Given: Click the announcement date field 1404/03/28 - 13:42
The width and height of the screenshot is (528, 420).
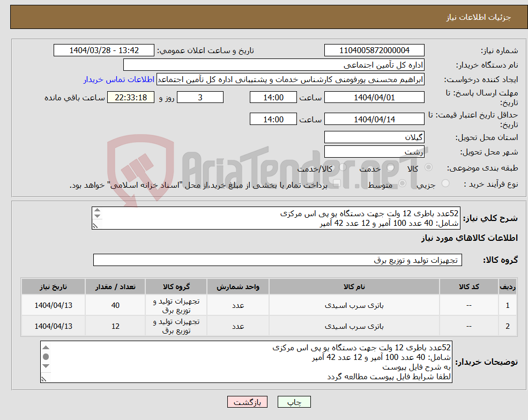Looking at the screenshot, I should 103,50.
